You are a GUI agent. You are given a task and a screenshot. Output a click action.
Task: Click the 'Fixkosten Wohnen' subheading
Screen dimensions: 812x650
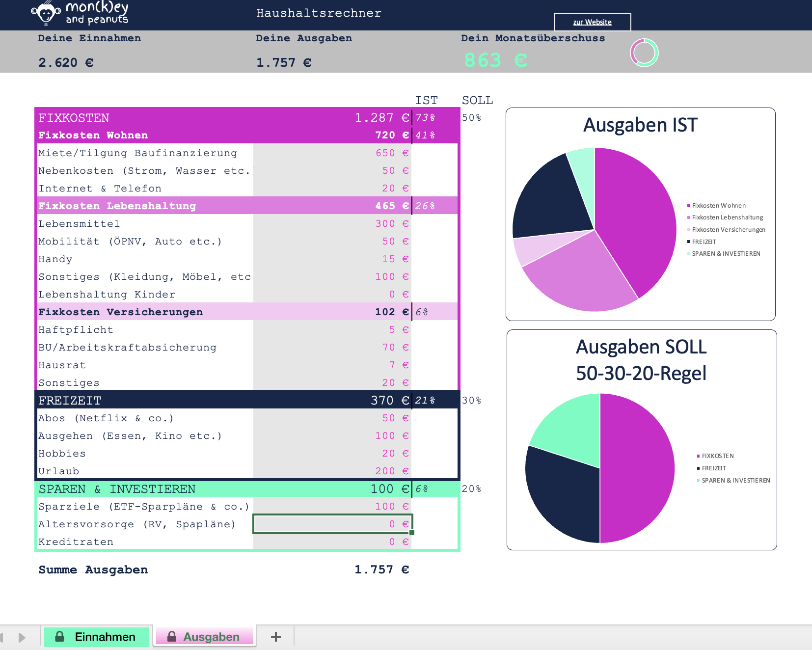93,135
